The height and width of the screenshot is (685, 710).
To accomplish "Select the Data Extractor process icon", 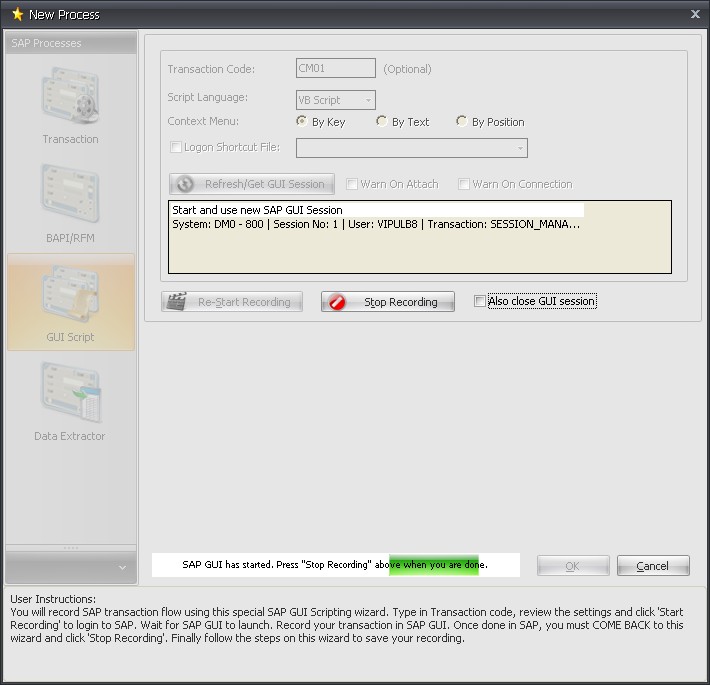I will pos(70,395).
